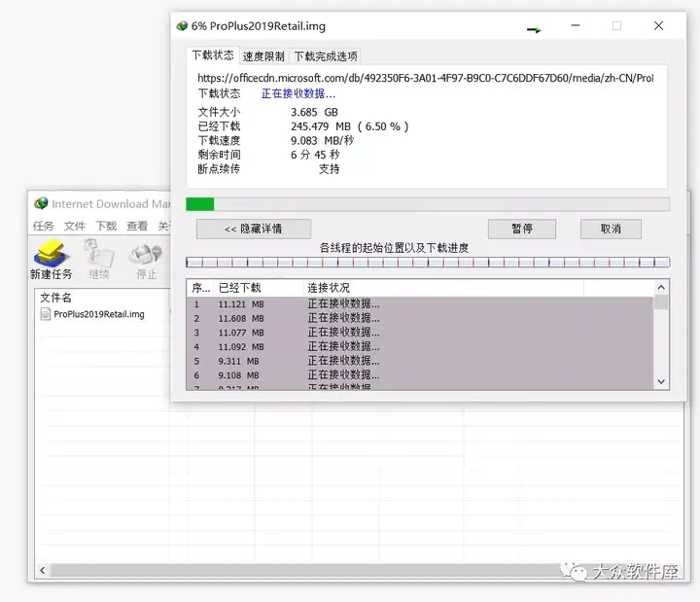Pause the download with 暂停 button
The width and height of the screenshot is (700, 602).
[x=522, y=229]
